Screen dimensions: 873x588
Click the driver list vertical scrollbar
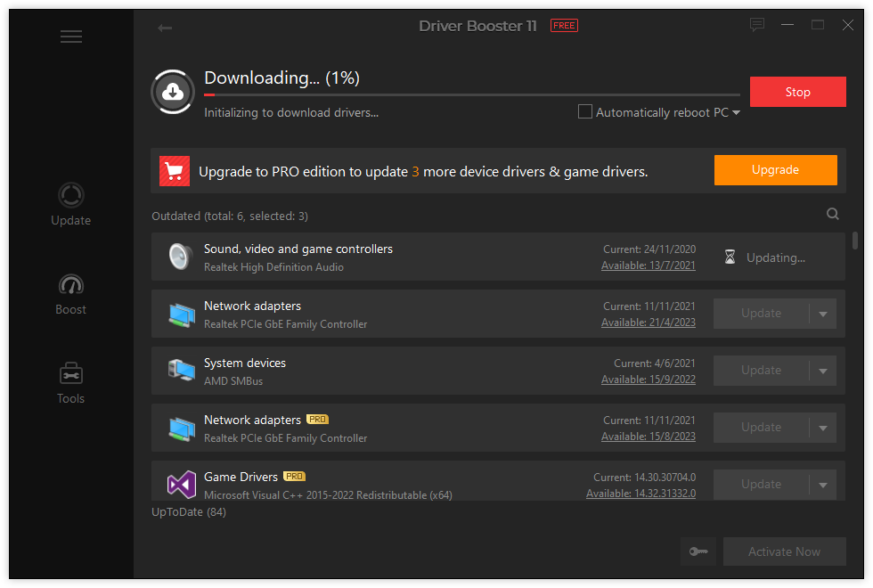pyautogui.click(x=854, y=241)
